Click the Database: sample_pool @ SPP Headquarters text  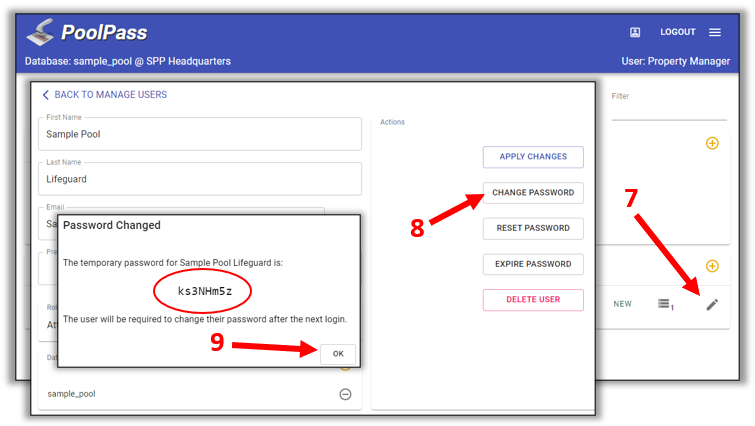click(x=128, y=62)
